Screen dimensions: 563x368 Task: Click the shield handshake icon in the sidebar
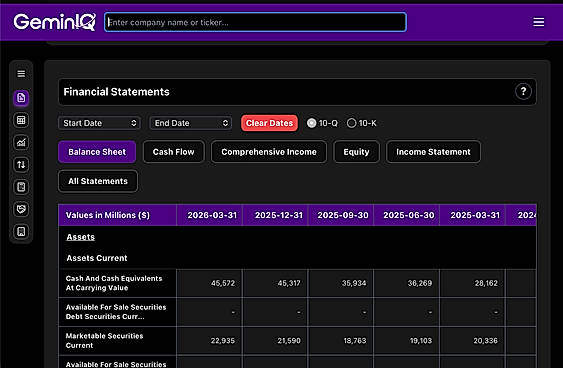click(x=21, y=209)
